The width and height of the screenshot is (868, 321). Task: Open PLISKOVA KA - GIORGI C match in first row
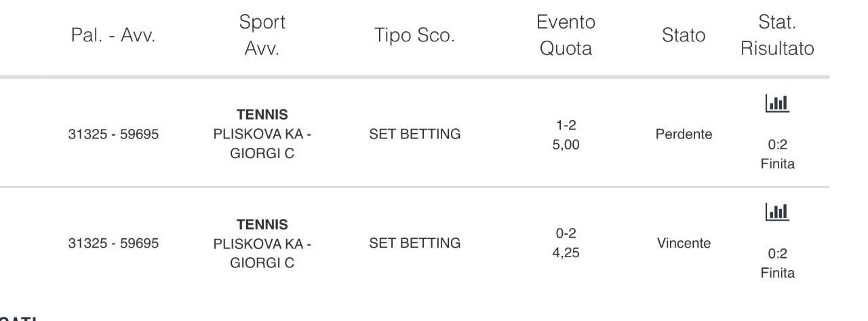pos(262,142)
